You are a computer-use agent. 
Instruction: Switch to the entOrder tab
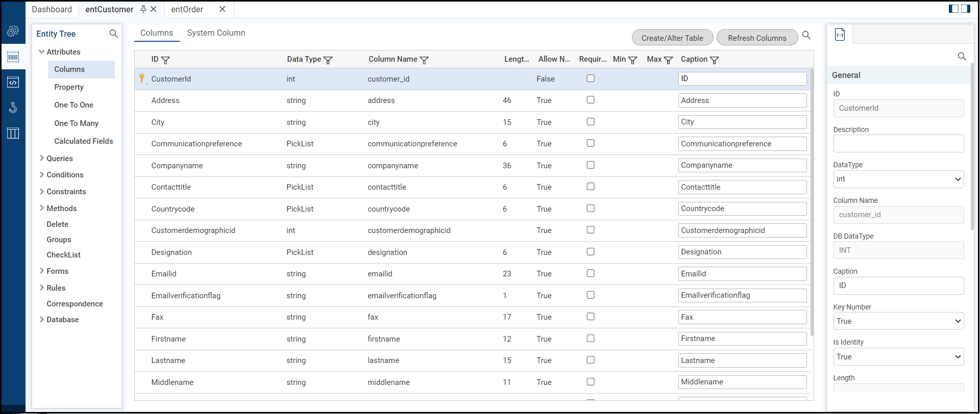pos(187,9)
